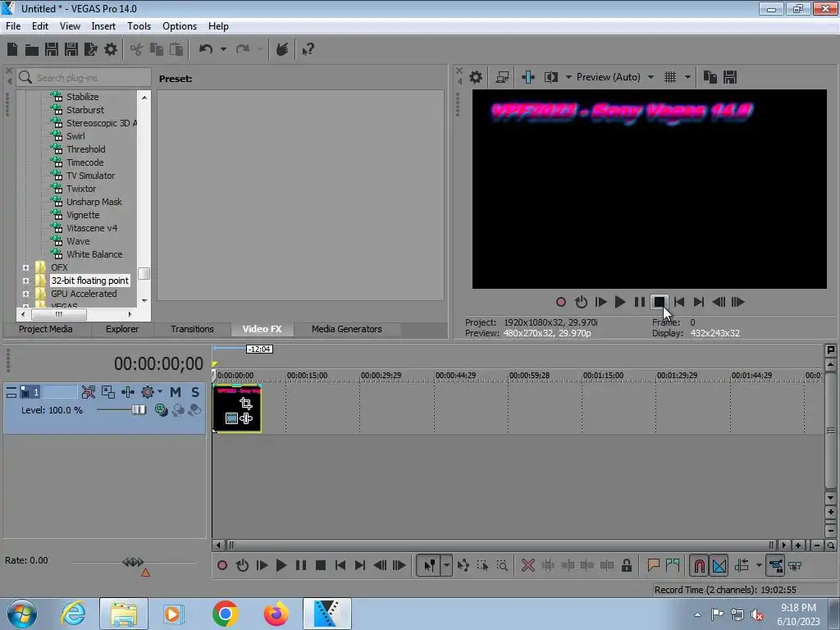840x630 pixels.
Task: Open the Insert menu
Action: point(103,25)
